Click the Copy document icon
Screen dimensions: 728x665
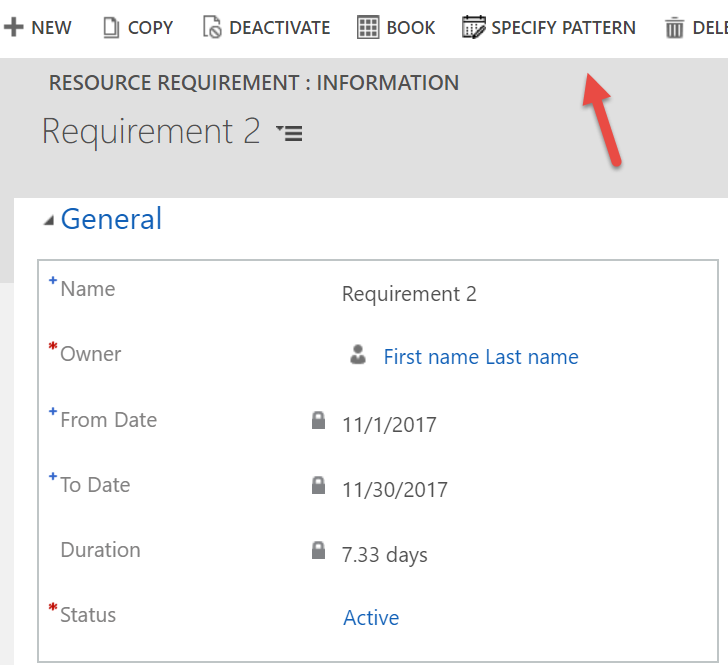coord(111,27)
